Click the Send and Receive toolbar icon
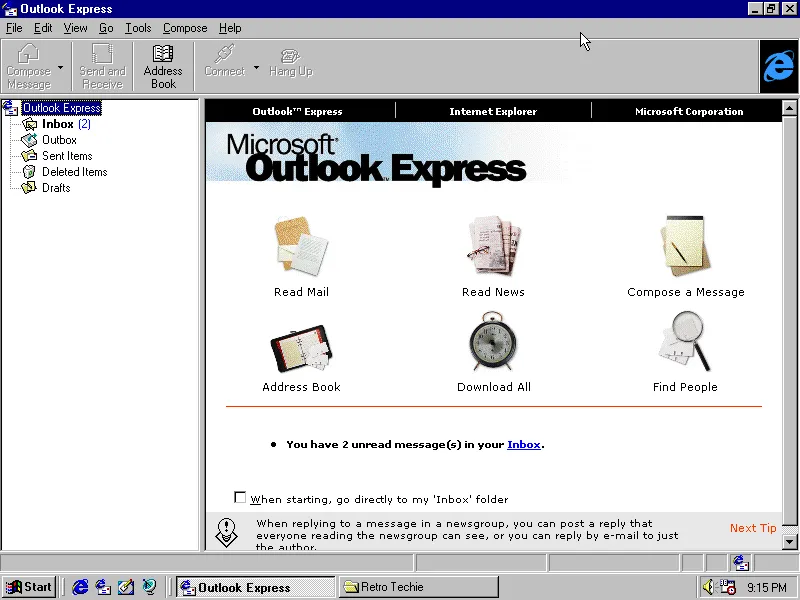Screen dimensions: 800x600 coord(101,66)
